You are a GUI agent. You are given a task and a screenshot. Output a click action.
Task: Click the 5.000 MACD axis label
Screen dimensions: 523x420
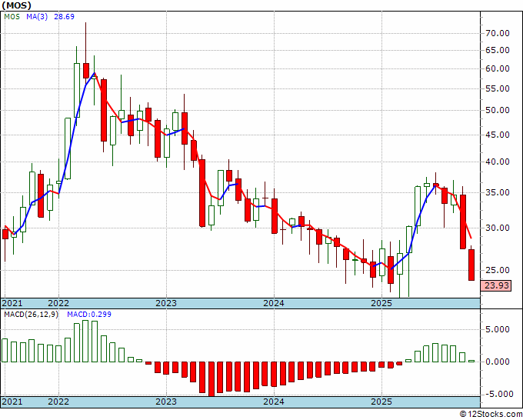(x=498, y=329)
